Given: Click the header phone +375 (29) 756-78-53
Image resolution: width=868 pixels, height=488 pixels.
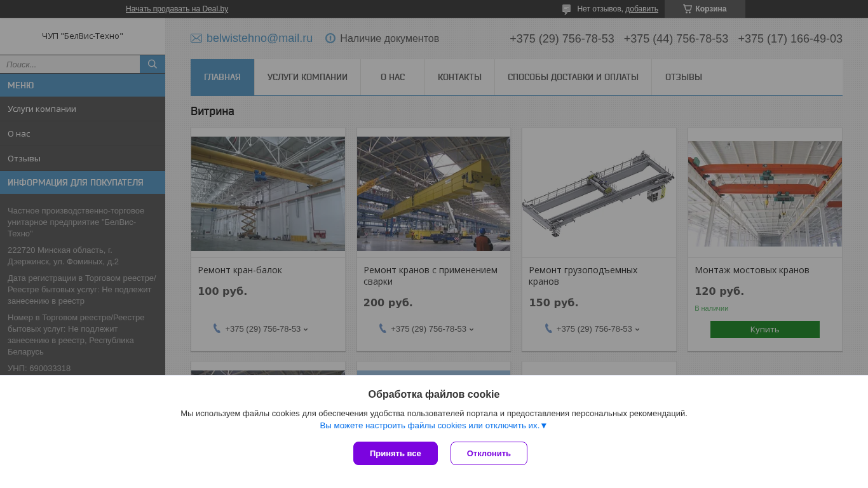Looking at the screenshot, I should click(x=562, y=39).
